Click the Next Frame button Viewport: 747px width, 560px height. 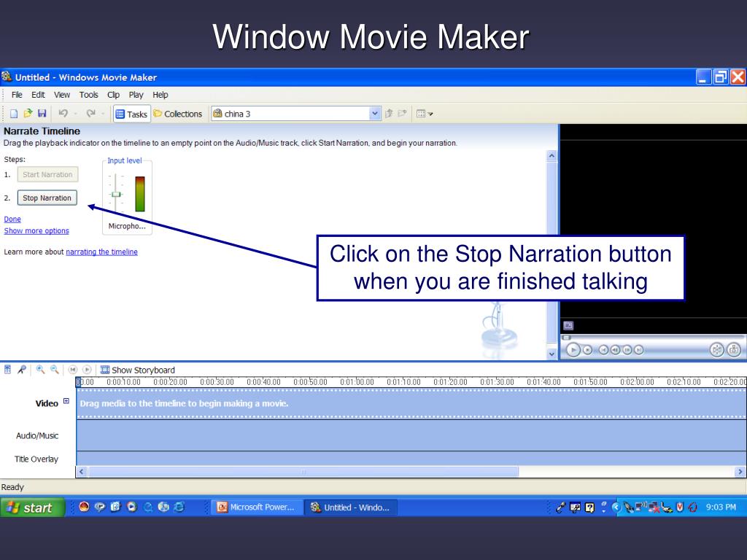coord(627,350)
